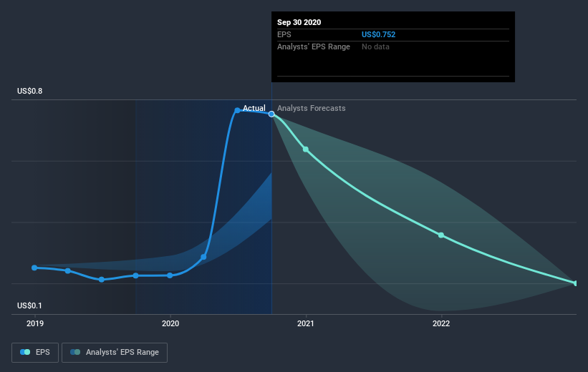Viewport: 588px width, 372px height.
Task: Select the EPS data point at start of 2020
Action: pyautogui.click(x=170, y=275)
